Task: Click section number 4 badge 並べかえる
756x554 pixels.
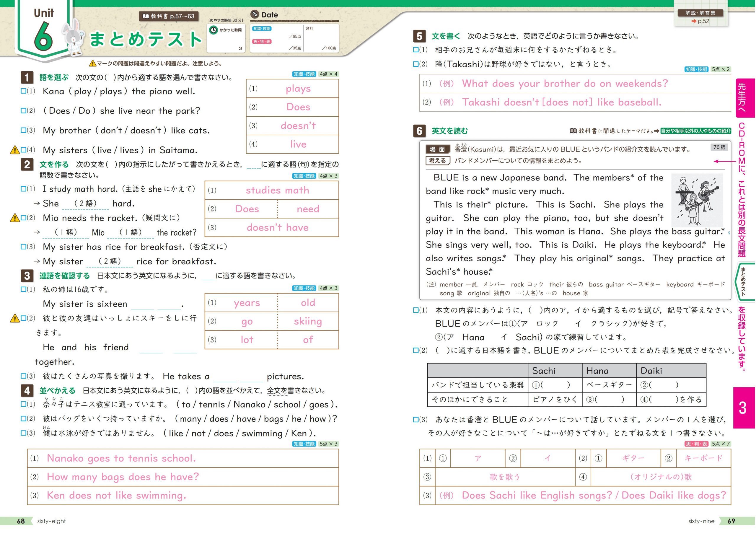Action: tap(27, 390)
